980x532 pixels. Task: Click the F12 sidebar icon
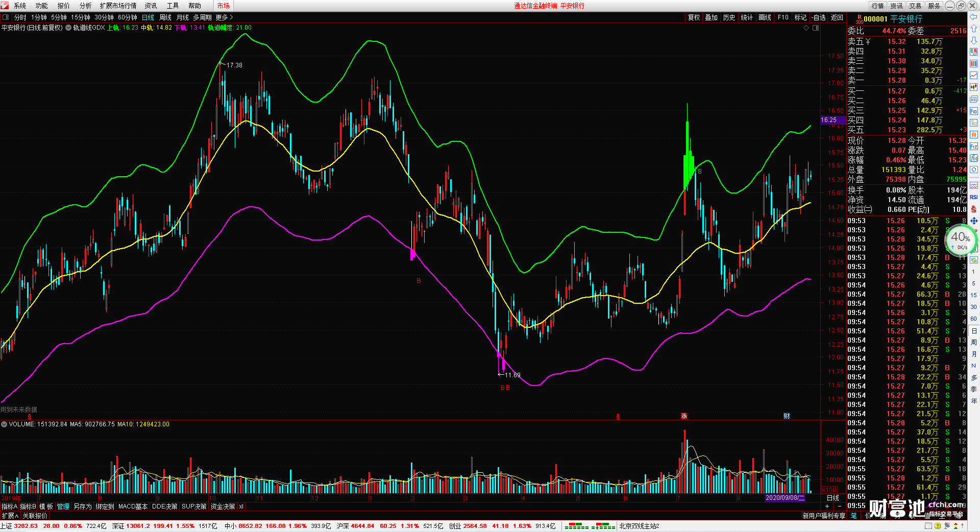(974, 146)
